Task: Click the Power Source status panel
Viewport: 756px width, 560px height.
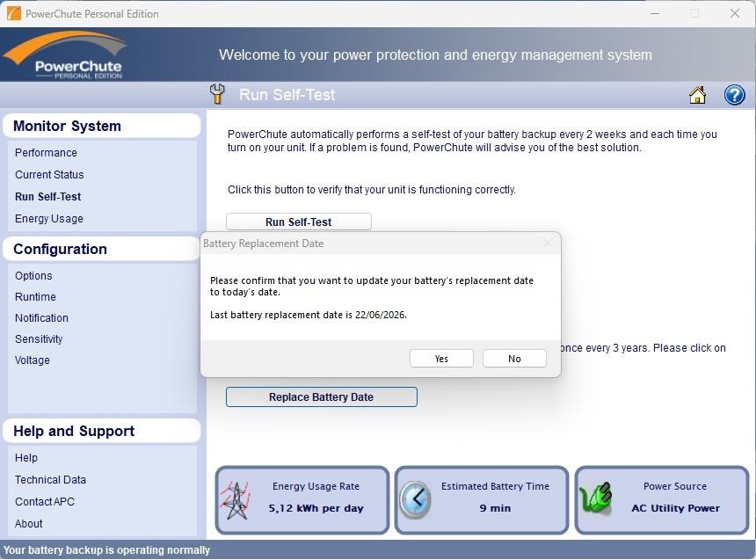Action: (662, 500)
